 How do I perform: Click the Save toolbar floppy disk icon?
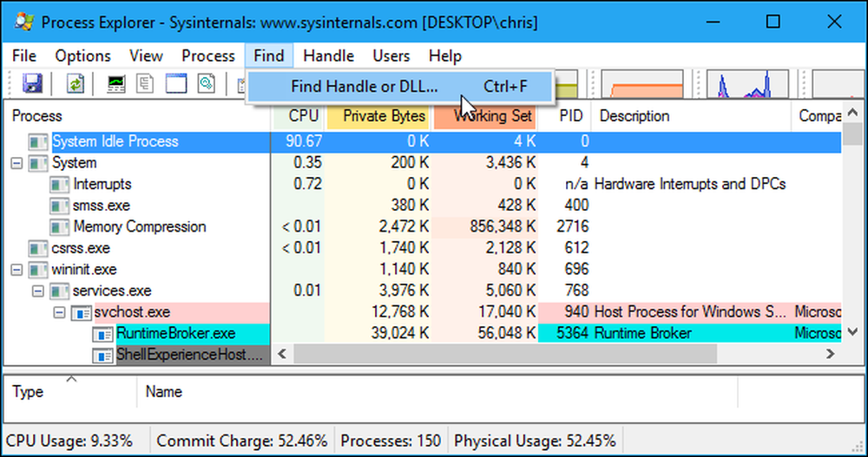[33, 83]
